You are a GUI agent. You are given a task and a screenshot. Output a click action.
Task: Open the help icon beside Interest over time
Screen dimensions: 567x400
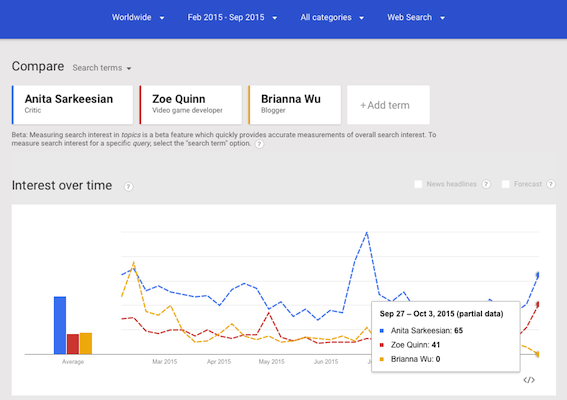pyautogui.click(x=128, y=187)
